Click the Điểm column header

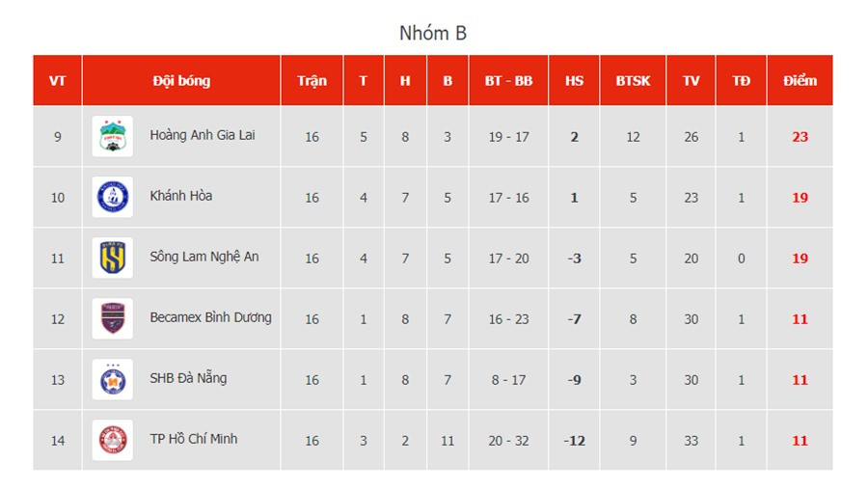(x=800, y=81)
